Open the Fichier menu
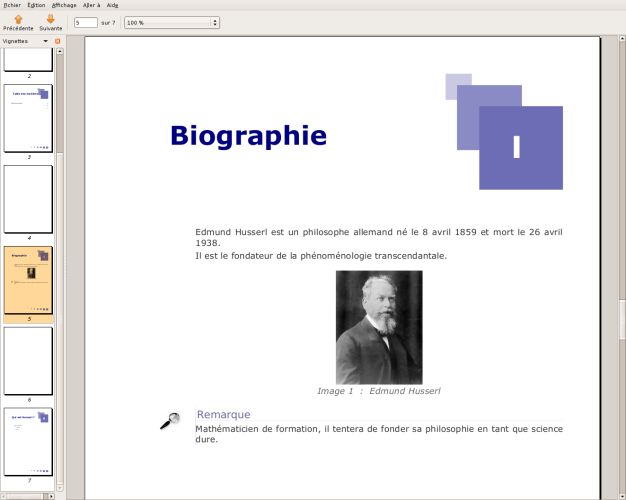Image resolution: width=626 pixels, height=500 pixels. (x=12, y=5)
